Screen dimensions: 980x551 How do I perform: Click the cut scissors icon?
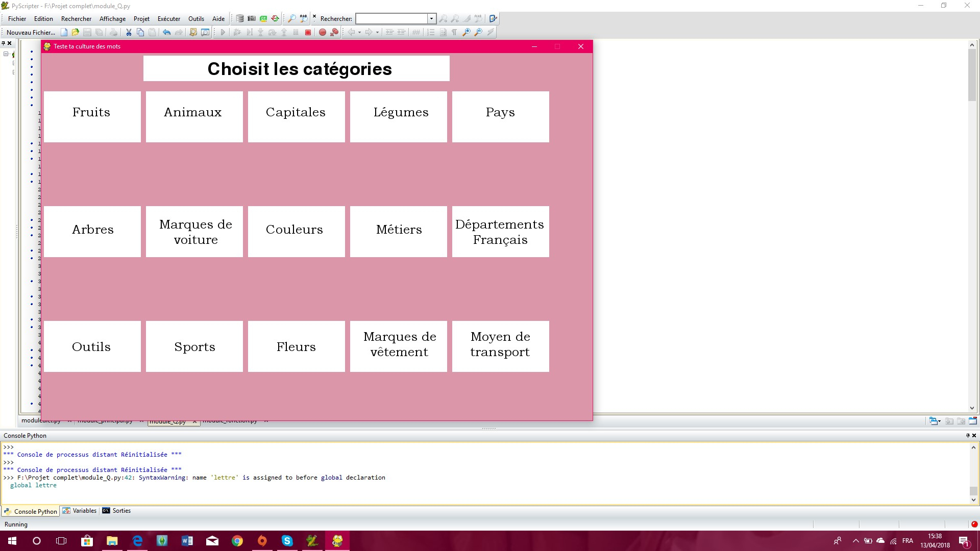(129, 32)
